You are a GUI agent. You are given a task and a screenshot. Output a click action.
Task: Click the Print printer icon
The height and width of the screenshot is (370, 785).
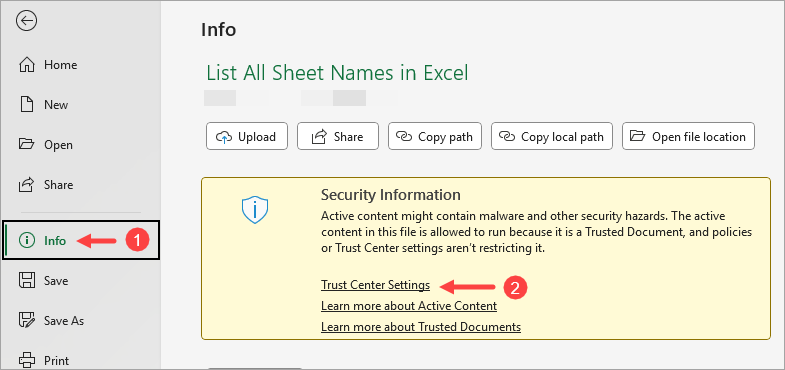26,360
